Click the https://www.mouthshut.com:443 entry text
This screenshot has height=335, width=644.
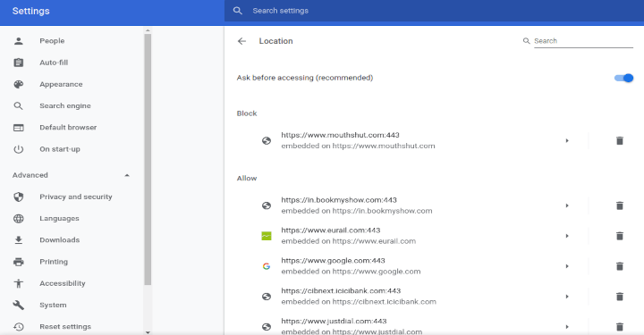click(341, 135)
